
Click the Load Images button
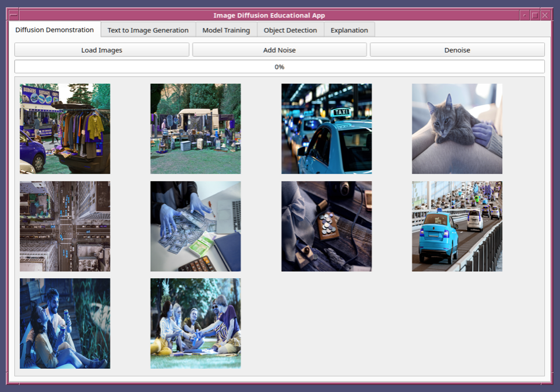[102, 50]
